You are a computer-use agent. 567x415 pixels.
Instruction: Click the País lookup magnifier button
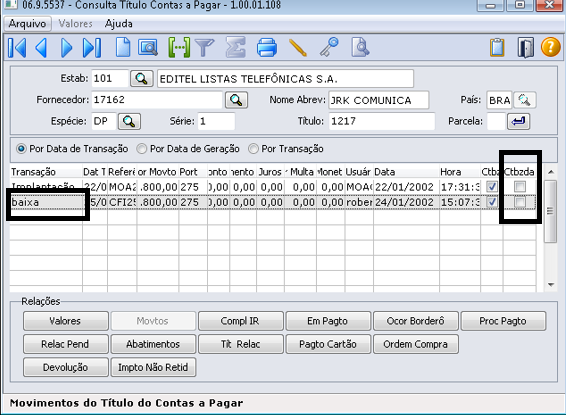[525, 100]
